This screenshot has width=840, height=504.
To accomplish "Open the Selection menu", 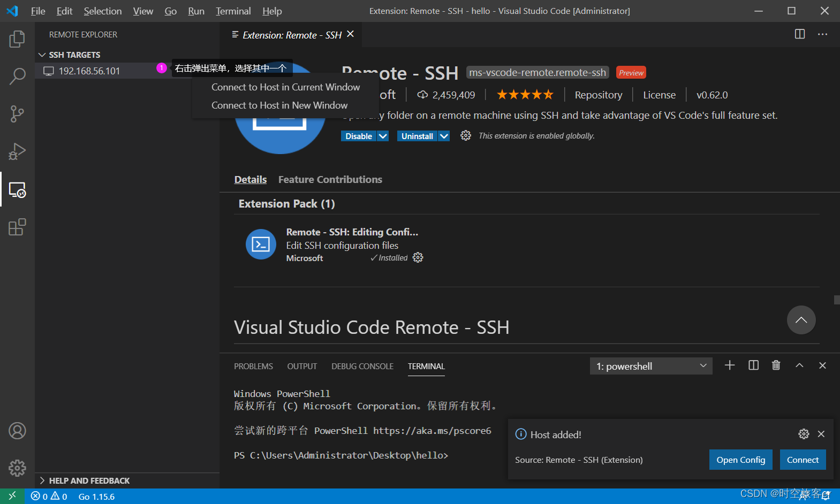I will click(x=102, y=11).
